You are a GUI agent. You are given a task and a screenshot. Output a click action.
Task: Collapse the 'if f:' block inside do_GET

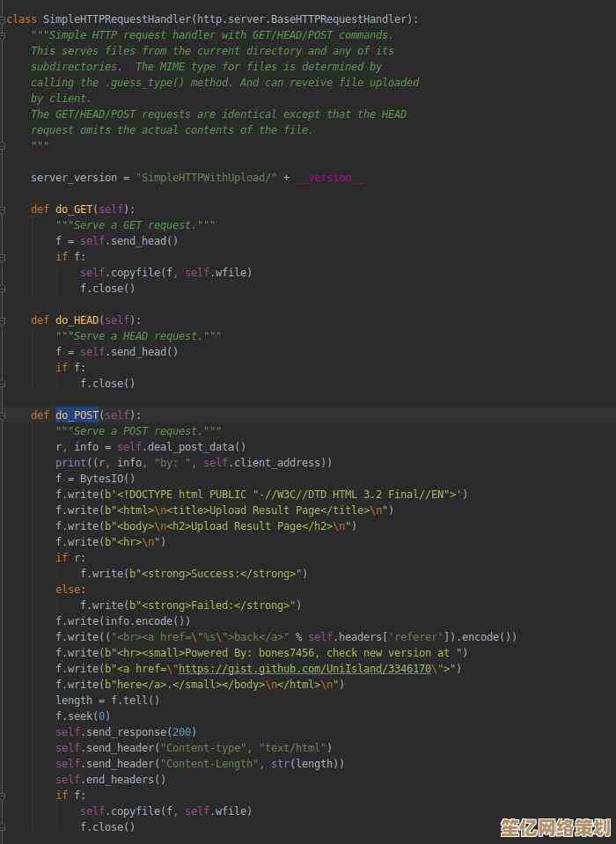click(3, 256)
